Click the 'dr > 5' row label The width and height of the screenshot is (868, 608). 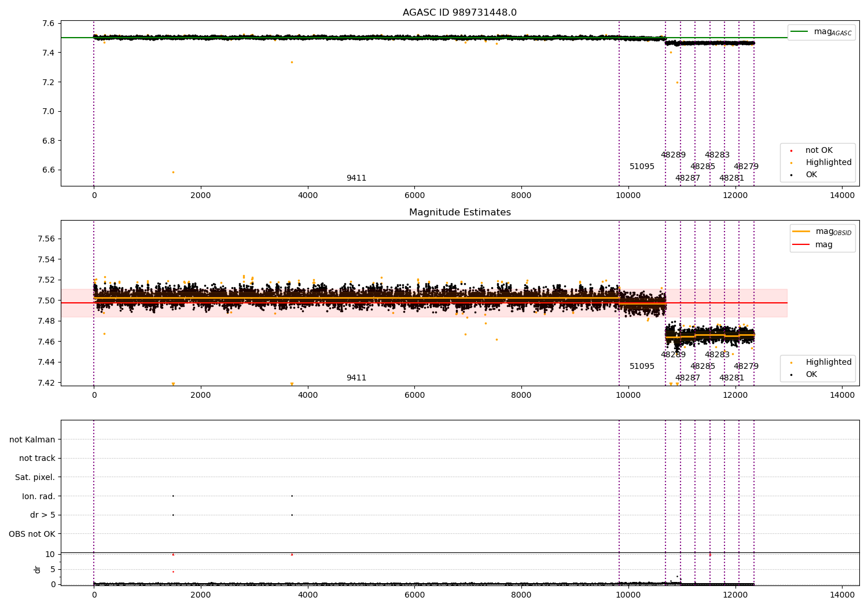[x=42, y=515]
